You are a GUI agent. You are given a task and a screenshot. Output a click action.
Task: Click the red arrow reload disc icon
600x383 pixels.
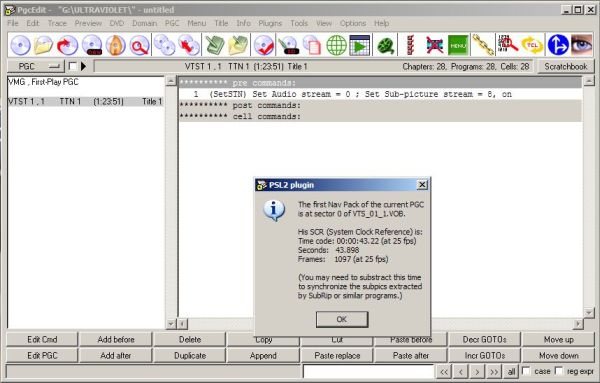[x=67, y=45]
